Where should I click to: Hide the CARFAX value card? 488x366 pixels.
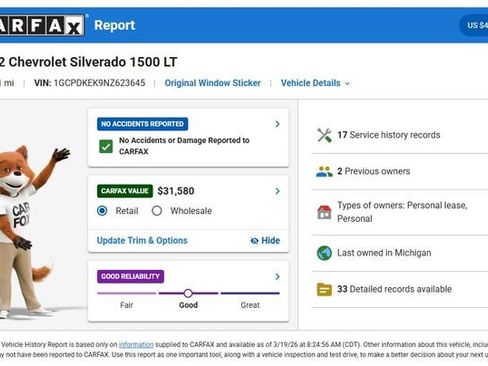(265, 240)
